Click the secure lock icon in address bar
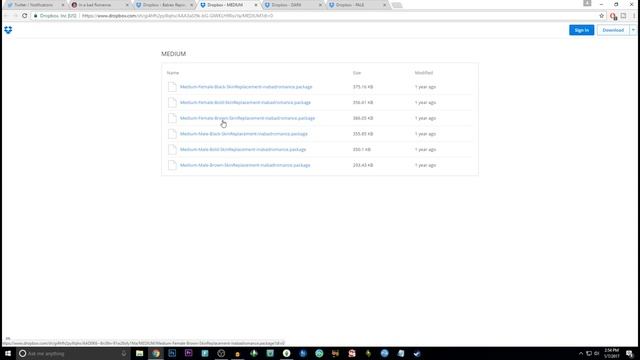Image resolution: width=640 pixels, height=360 pixels. click(36, 16)
